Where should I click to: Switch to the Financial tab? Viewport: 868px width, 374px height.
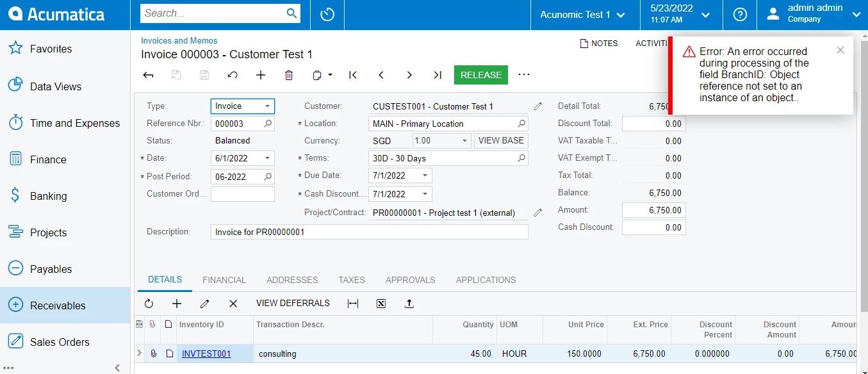tap(224, 280)
